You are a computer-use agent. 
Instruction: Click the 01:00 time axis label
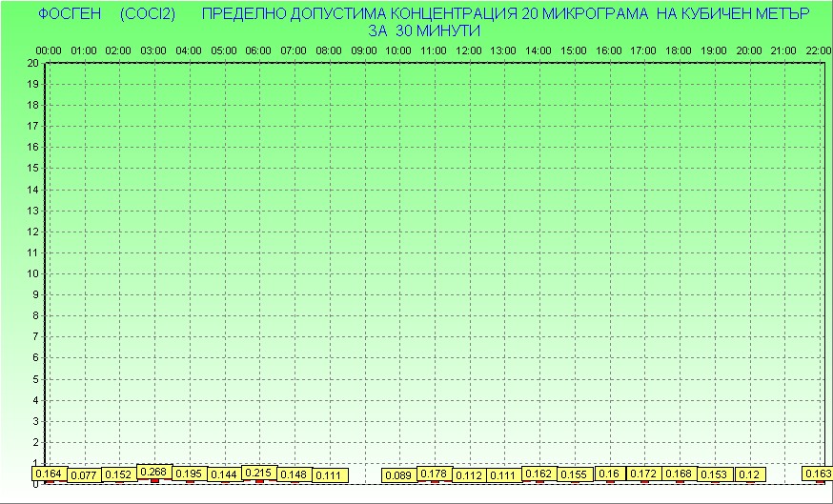coord(84,51)
